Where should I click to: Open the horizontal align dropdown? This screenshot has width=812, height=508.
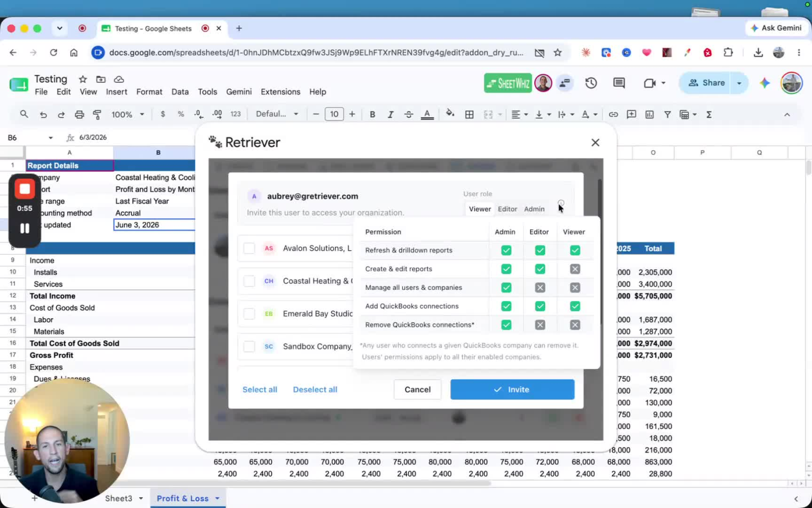[519, 114]
